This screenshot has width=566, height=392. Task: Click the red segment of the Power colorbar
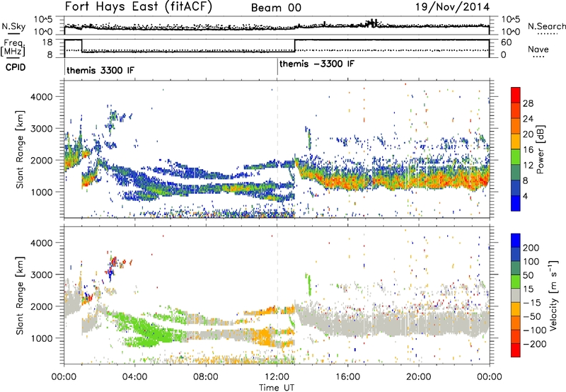pyautogui.click(x=516, y=95)
